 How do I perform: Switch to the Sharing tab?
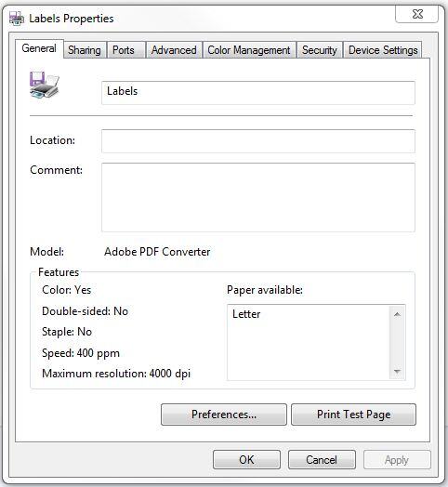point(85,50)
